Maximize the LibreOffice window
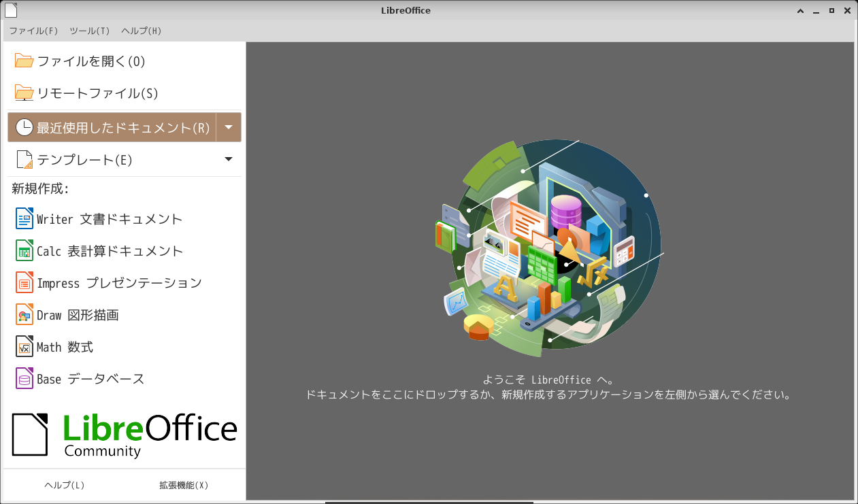 point(831,10)
